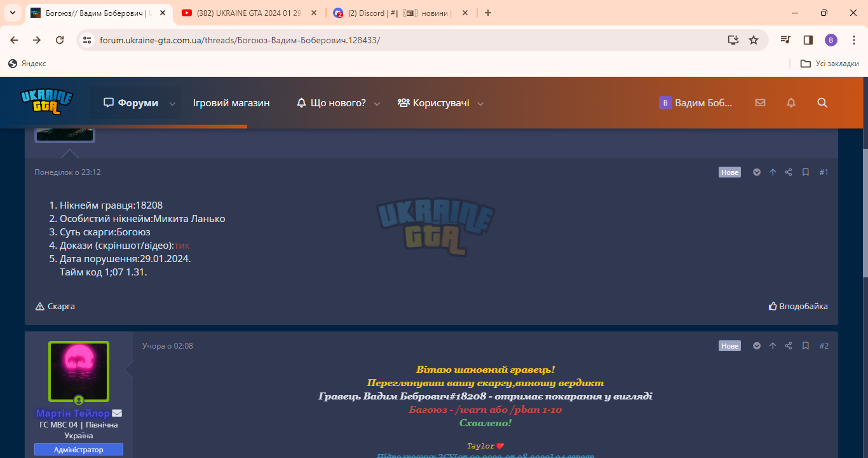Click the envelope icon beside Мартін Тейлор
Image resolution: width=868 pixels, height=458 pixels.
point(117,413)
